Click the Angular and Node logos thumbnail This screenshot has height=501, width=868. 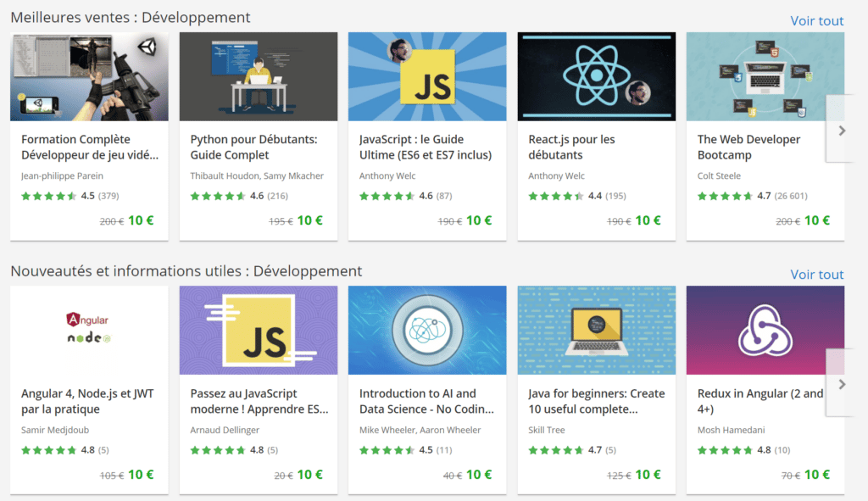[x=88, y=330]
